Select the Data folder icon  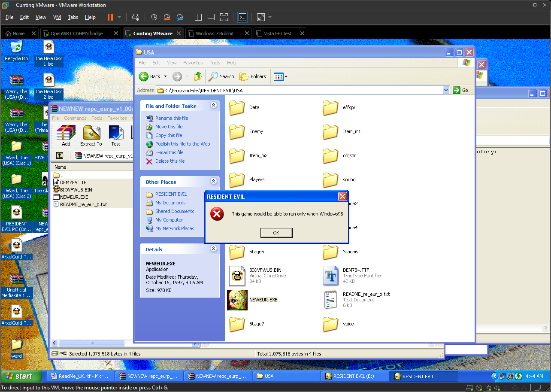tap(237, 108)
